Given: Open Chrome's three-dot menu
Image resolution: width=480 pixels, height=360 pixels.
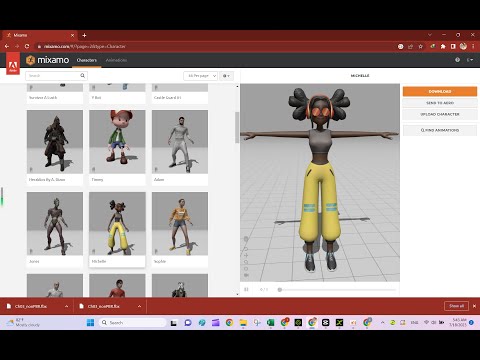Looking at the screenshot, I should click(x=473, y=46).
